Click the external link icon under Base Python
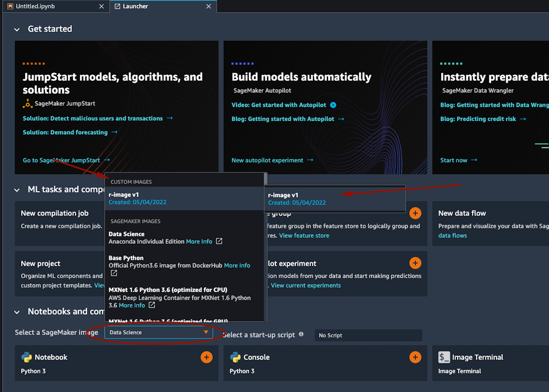The image size is (549, 392). pyautogui.click(x=114, y=273)
